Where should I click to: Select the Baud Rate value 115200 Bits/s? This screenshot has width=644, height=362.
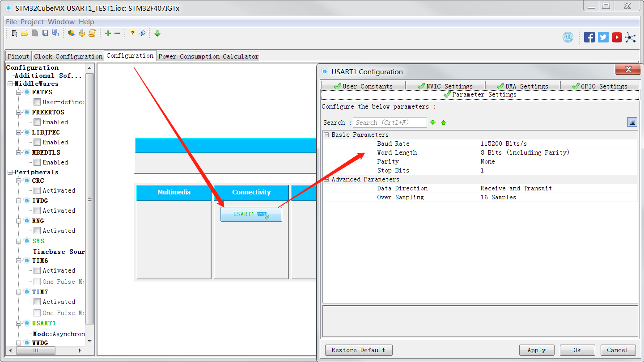coord(504,143)
